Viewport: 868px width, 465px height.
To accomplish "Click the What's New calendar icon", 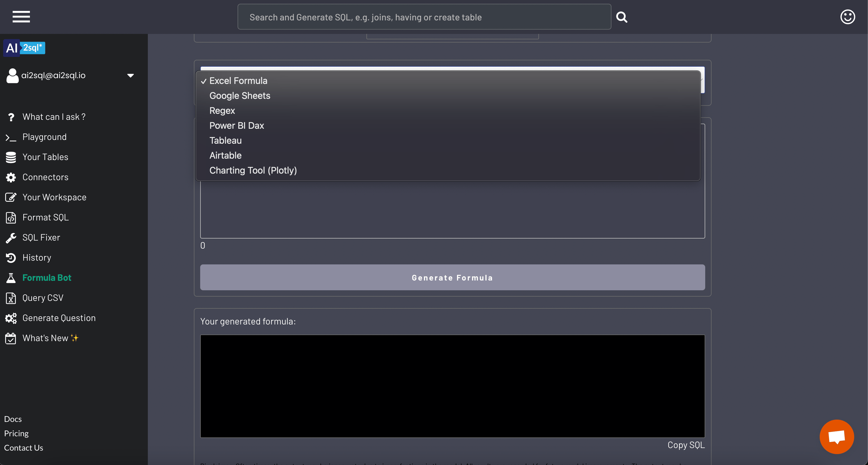I will point(11,338).
